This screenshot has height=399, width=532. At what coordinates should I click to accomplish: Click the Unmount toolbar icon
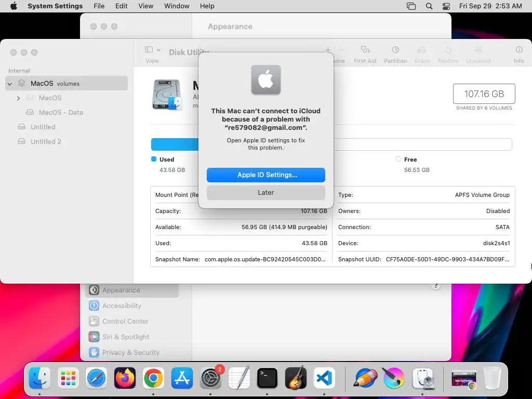(478, 55)
